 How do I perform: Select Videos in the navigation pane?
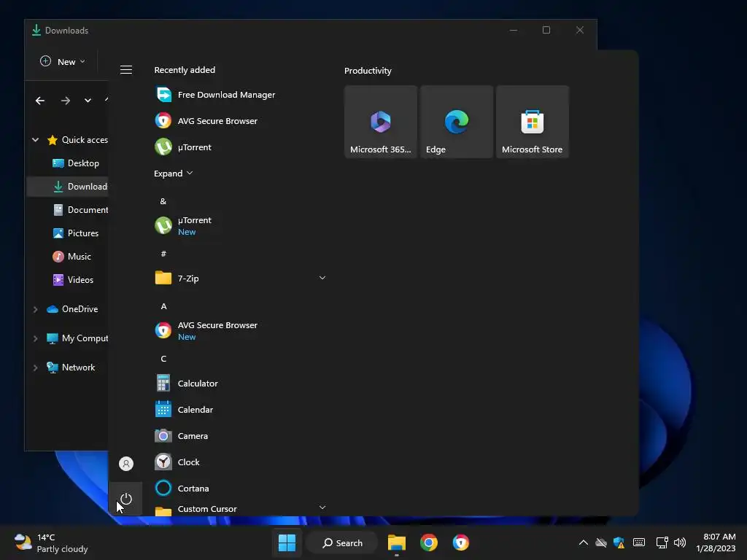coord(68,280)
